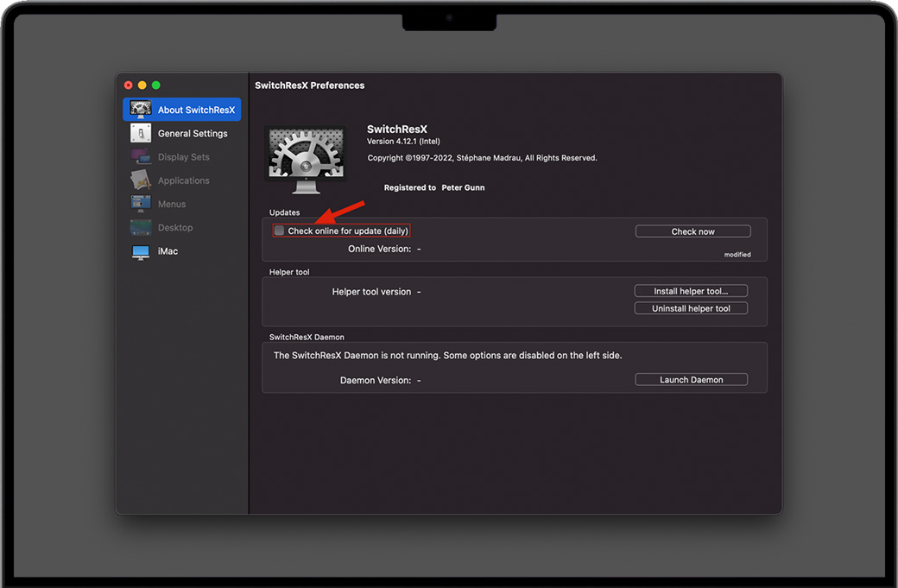Click the Daemon Version label
Screen dimensions: 898x588
point(376,380)
